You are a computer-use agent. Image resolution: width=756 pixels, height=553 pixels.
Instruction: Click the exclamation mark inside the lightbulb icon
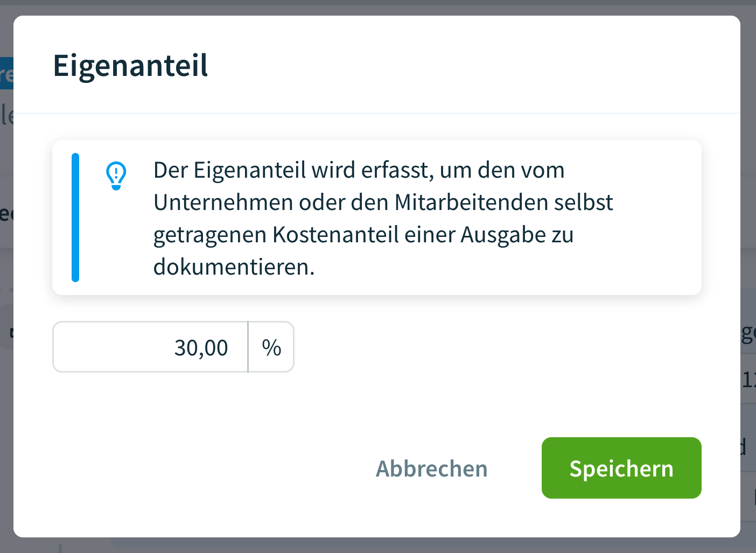click(115, 172)
